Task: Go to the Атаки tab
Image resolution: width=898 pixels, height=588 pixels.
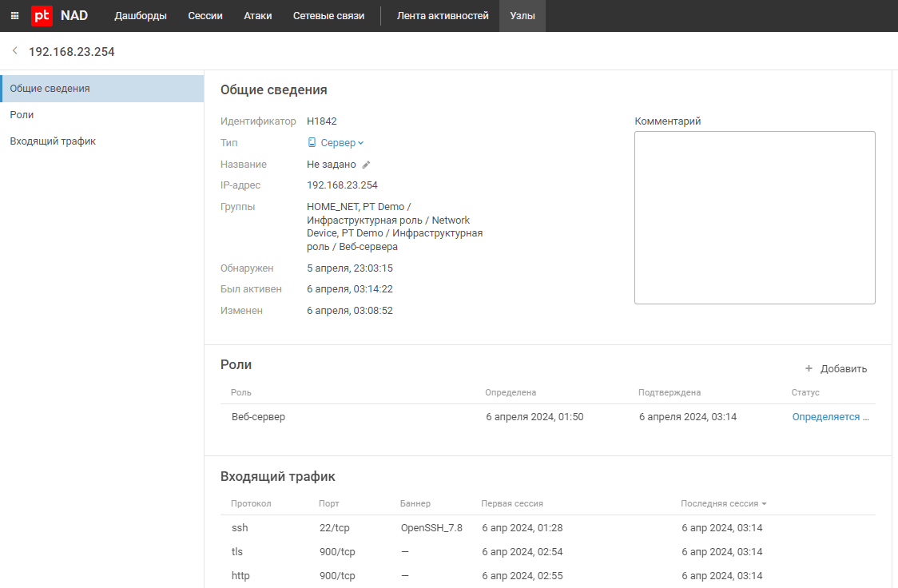Action: coord(258,16)
